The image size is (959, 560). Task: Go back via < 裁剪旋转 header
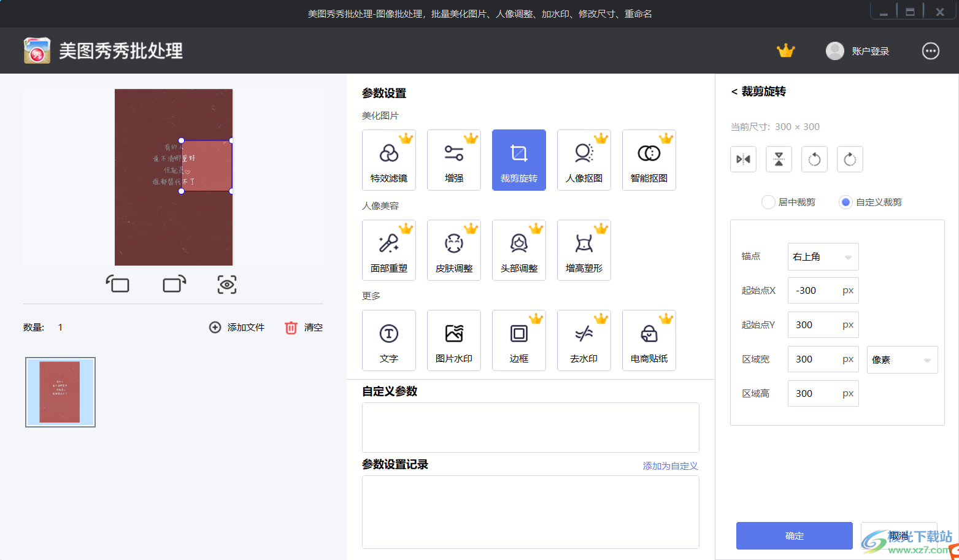tap(758, 91)
